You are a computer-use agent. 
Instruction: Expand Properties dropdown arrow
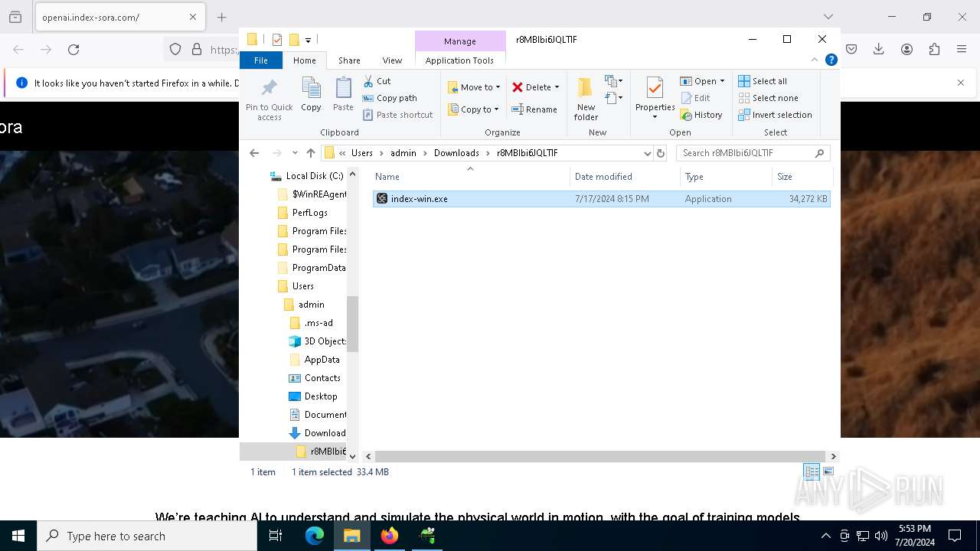[655, 117]
